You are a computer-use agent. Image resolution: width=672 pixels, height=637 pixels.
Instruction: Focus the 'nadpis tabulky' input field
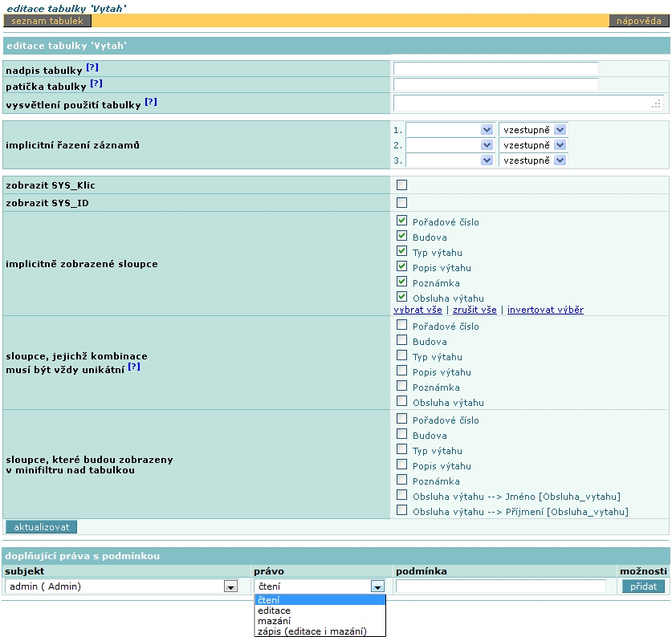point(496,68)
